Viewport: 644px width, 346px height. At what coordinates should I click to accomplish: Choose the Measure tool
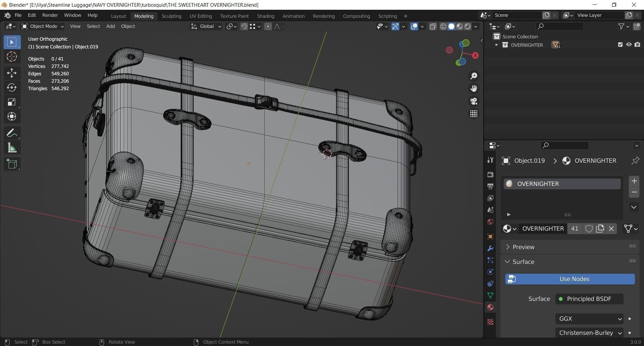point(12,148)
